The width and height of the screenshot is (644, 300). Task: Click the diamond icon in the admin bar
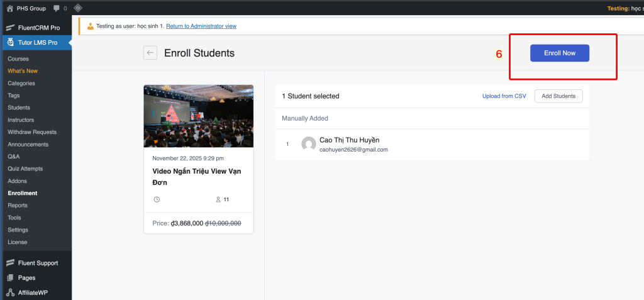pyautogui.click(x=78, y=8)
